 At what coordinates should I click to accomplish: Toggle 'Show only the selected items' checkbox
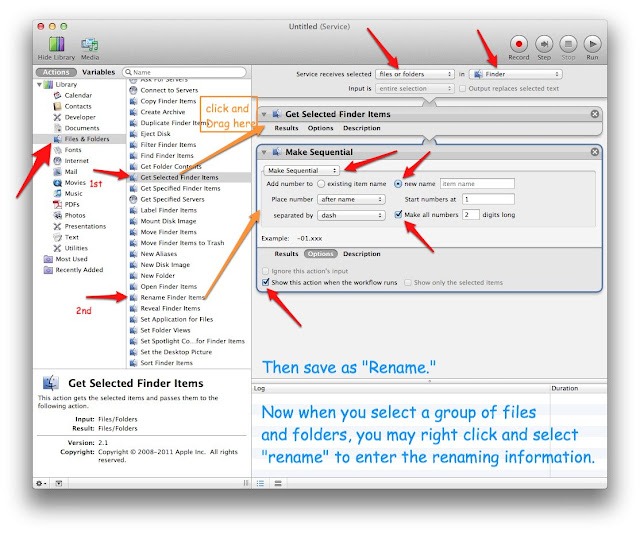click(407, 283)
